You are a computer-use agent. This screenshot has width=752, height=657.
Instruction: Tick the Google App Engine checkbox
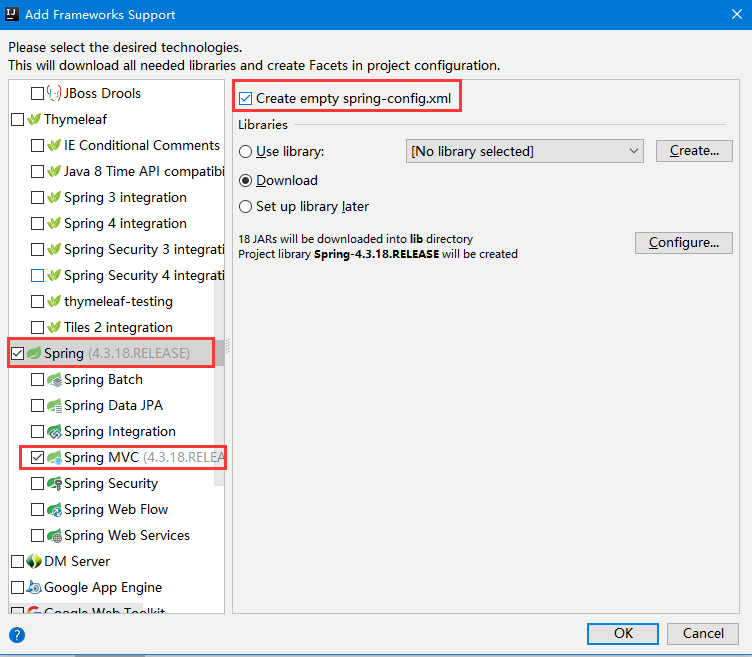(x=18, y=587)
